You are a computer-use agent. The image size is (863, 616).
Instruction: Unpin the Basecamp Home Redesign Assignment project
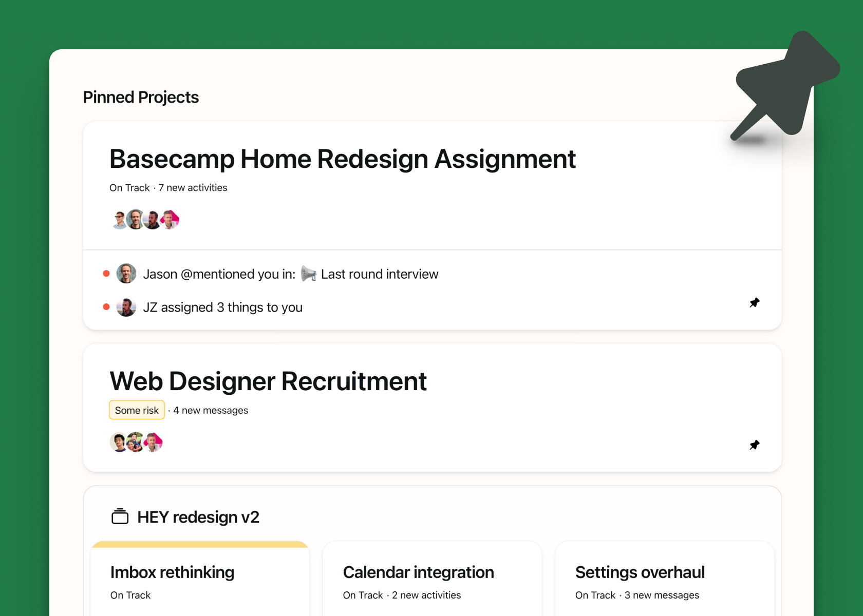click(x=754, y=303)
